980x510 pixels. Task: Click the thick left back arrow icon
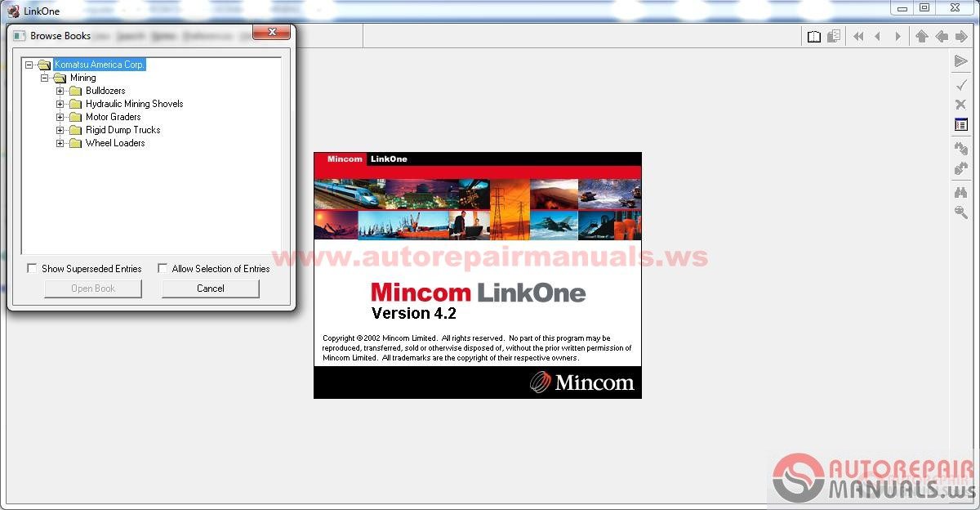pyautogui.click(x=942, y=36)
